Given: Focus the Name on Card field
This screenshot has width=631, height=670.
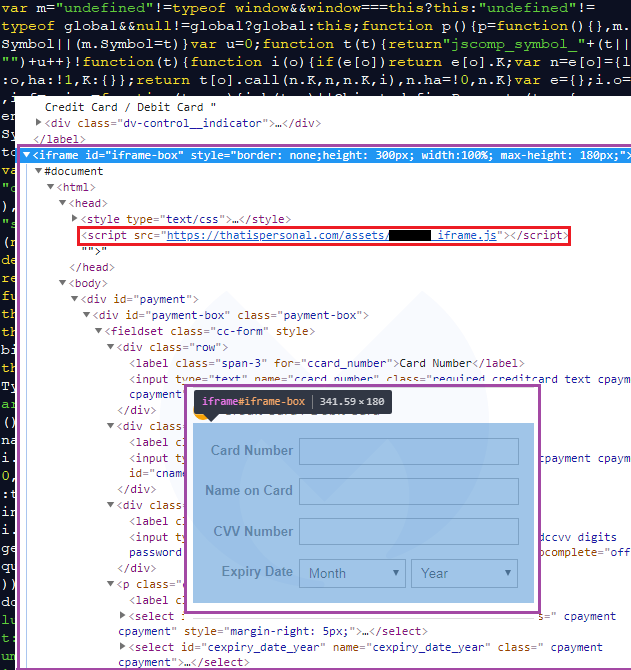Looking at the screenshot, I should 409,491.
